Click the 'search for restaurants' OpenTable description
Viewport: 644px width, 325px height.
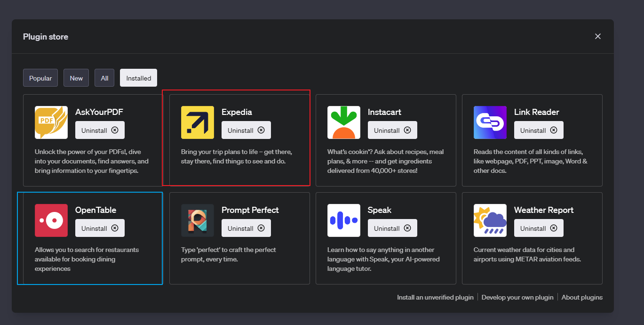[x=87, y=259]
